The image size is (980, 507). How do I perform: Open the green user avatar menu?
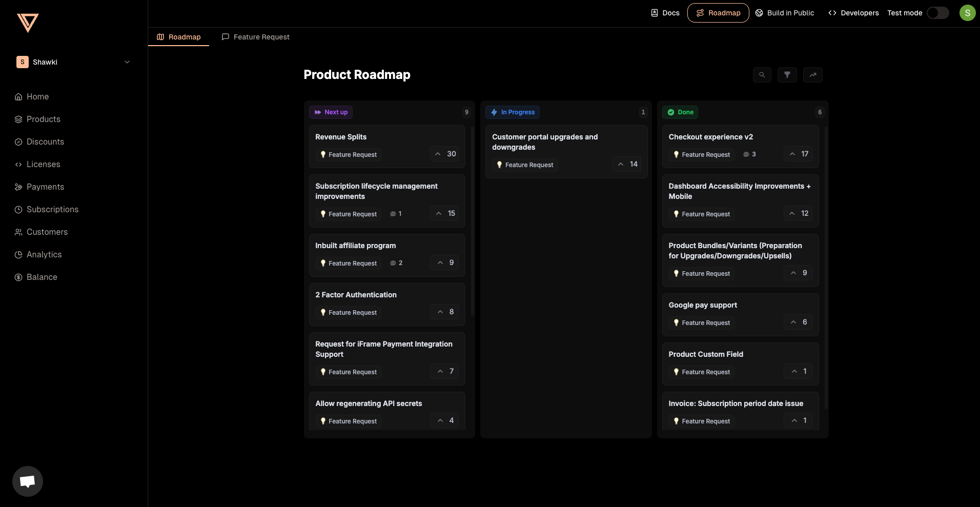[x=967, y=13]
